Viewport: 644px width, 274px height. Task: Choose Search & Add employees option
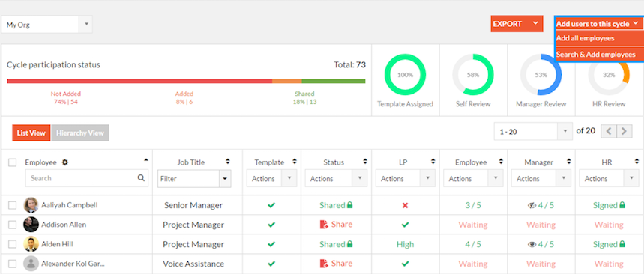click(599, 54)
